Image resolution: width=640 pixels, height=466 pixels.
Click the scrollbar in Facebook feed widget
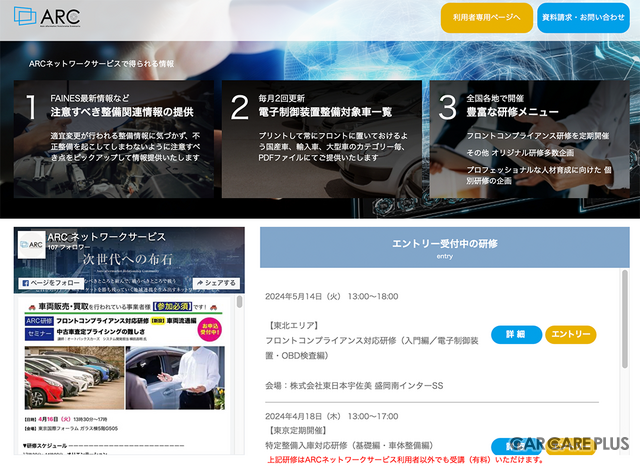240,302
